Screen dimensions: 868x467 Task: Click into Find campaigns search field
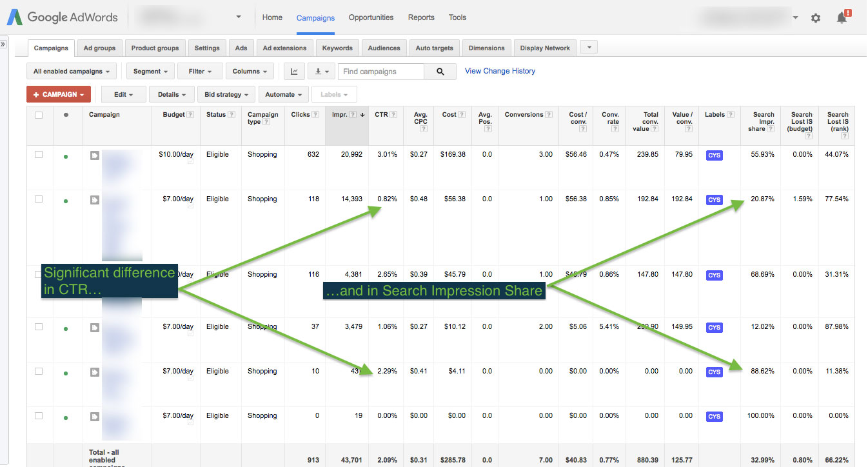tap(382, 72)
